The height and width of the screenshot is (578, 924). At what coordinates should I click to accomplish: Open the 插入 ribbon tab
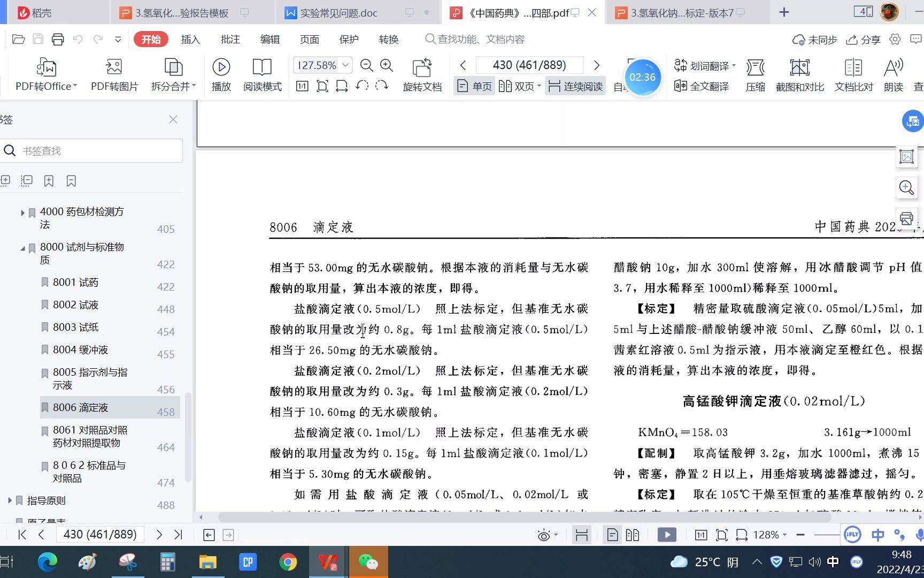tap(190, 39)
